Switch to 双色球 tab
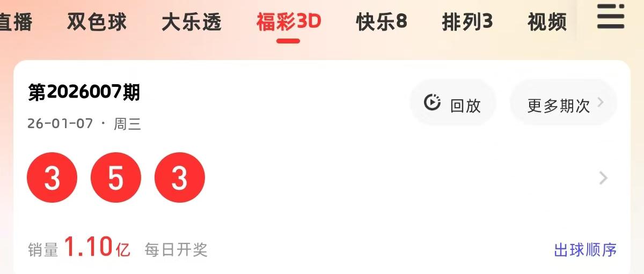644x274 pixels. tap(97, 22)
